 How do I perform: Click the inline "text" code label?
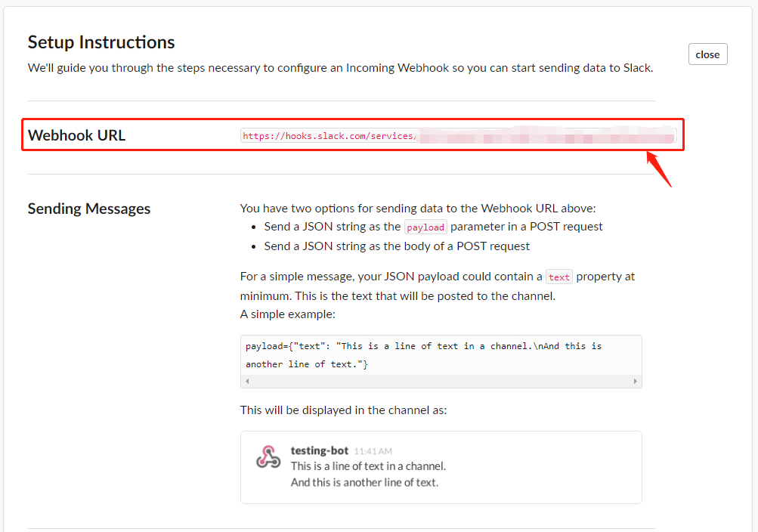[x=558, y=277]
